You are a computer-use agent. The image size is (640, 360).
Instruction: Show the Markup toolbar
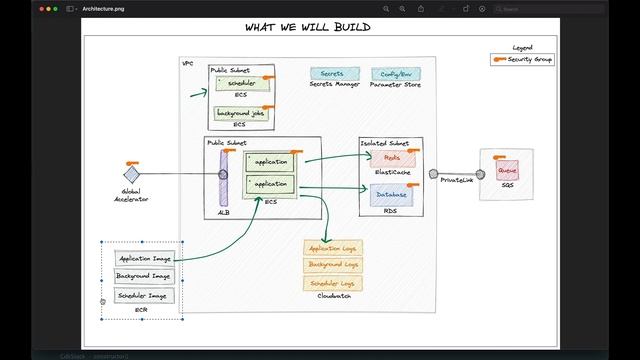click(x=482, y=9)
